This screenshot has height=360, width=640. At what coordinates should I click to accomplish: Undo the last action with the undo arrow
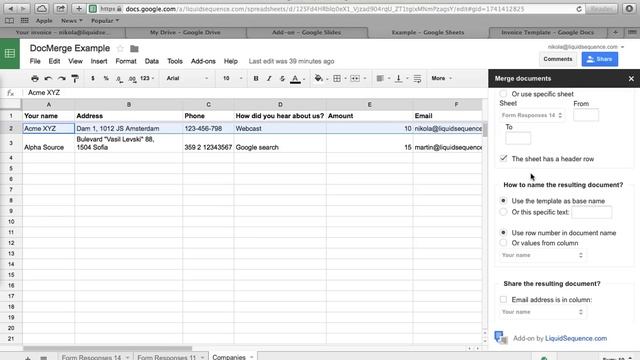(48, 78)
